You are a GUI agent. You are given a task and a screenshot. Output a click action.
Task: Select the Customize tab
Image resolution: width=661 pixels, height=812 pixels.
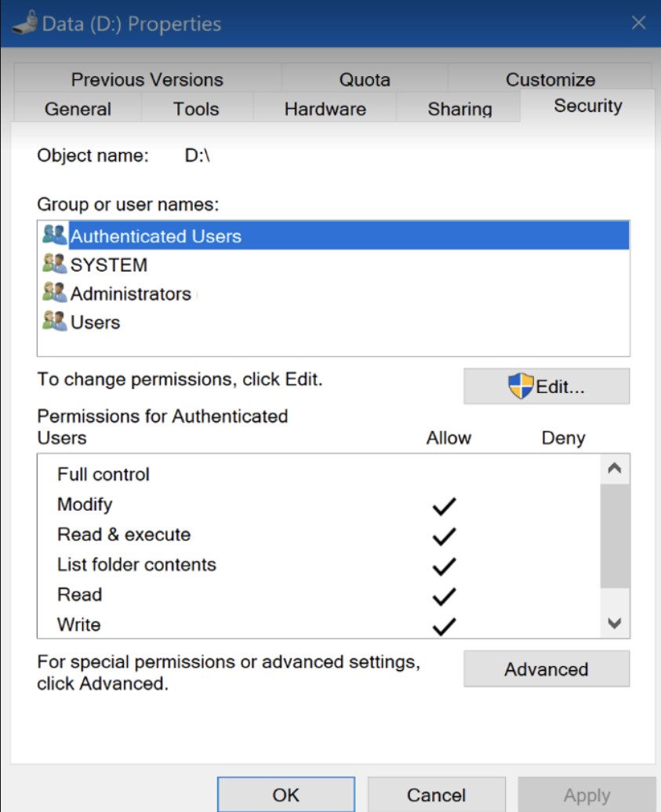point(550,79)
